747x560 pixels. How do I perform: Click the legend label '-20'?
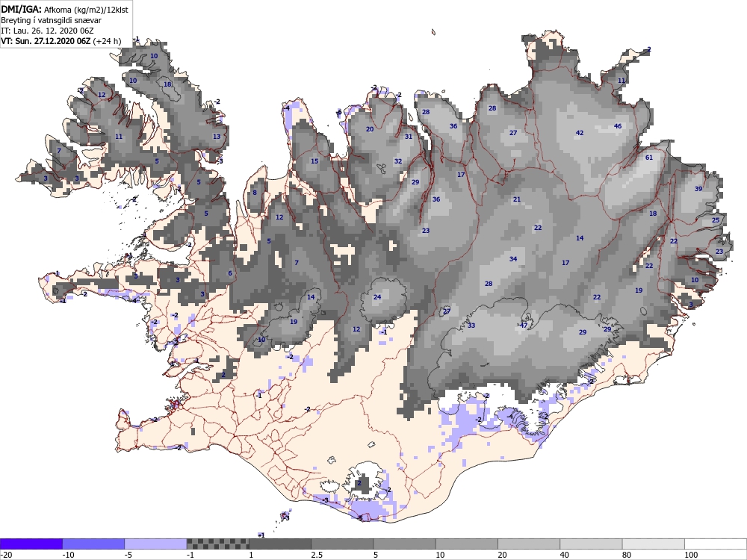(6, 555)
